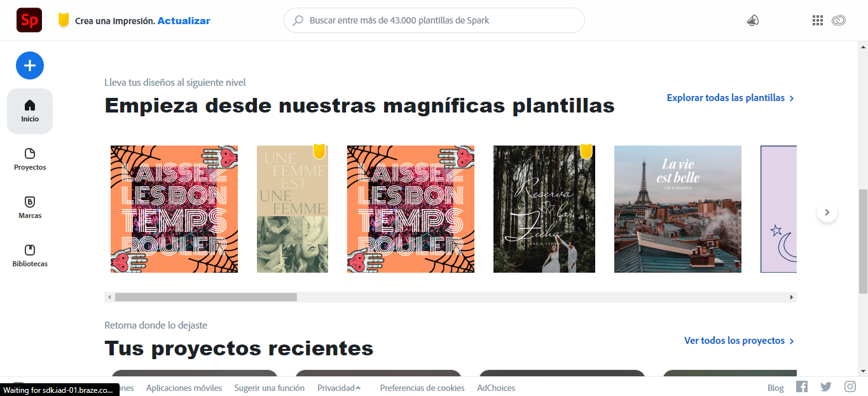Go to Inicio in the sidebar
This screenshot has width=868, height=396.
click(30, 111)
